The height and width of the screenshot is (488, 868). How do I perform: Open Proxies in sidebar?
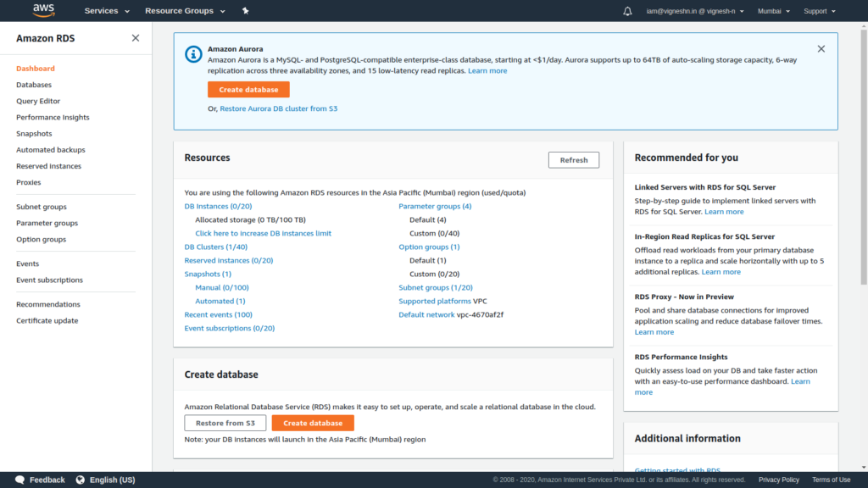[x=28, y=182]
